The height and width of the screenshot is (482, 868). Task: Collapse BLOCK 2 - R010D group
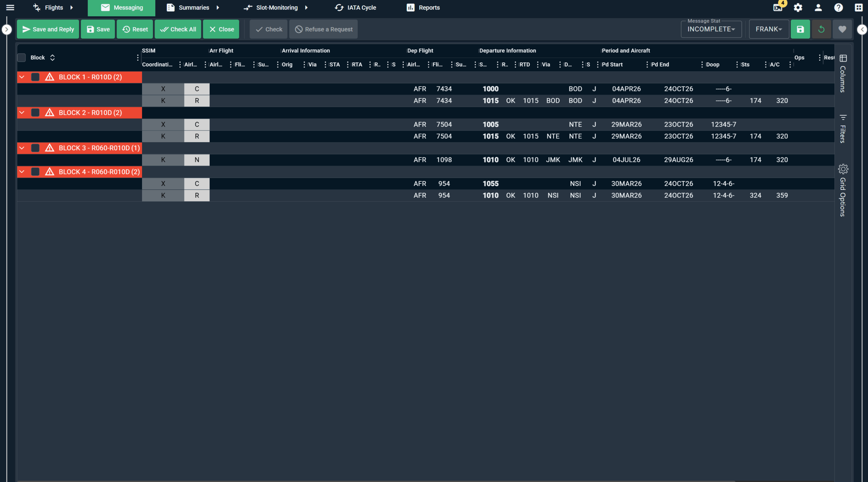(x=22, y=113)
